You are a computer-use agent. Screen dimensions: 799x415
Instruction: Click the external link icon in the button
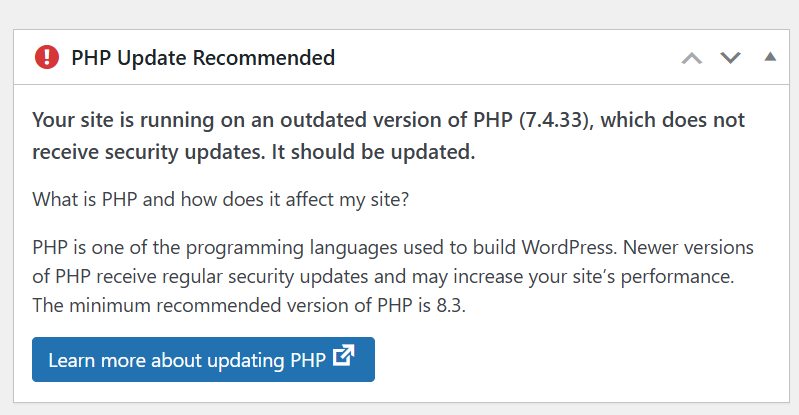344,356
